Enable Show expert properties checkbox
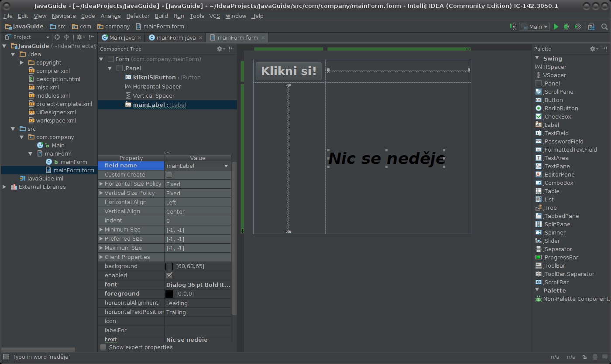The height and width of the screenshot is (364, 611). [103, 347]
